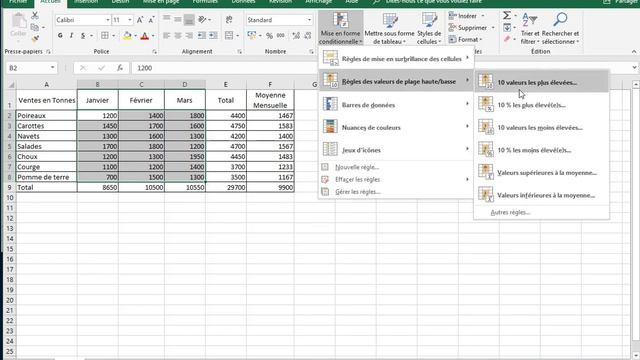Open Trier et filtrer menu
640x360 pixels.
click(x=530, y=28)
